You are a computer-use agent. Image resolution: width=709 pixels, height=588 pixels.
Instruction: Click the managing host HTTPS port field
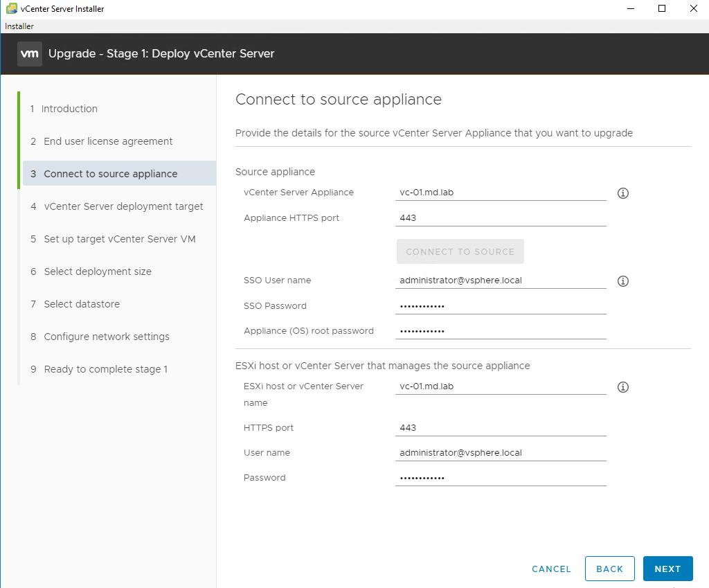[x=501, y=427]
